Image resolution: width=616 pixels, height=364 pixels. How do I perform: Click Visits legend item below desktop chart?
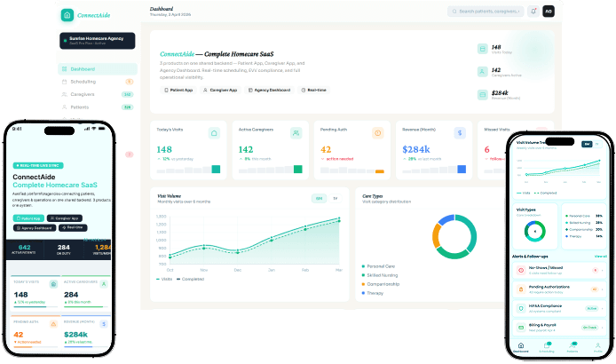coord(164,279)
